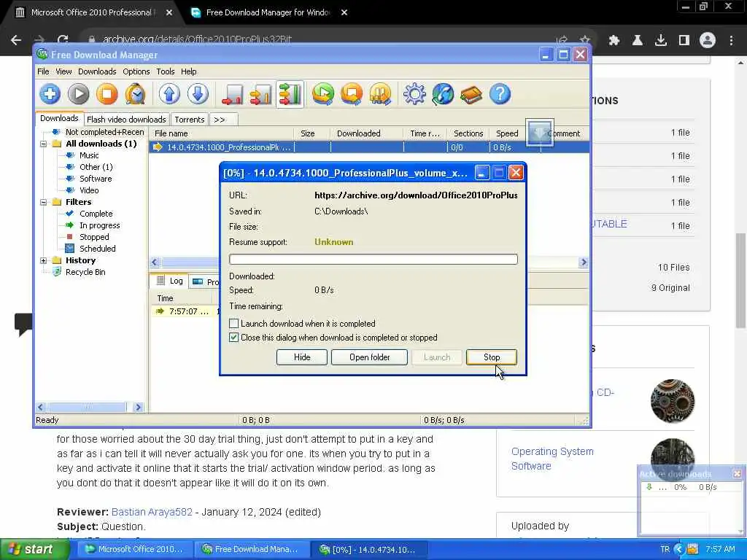This screenshot has height=560, width=747.
Task: Expand the History tree node
Action: point(43,260)
